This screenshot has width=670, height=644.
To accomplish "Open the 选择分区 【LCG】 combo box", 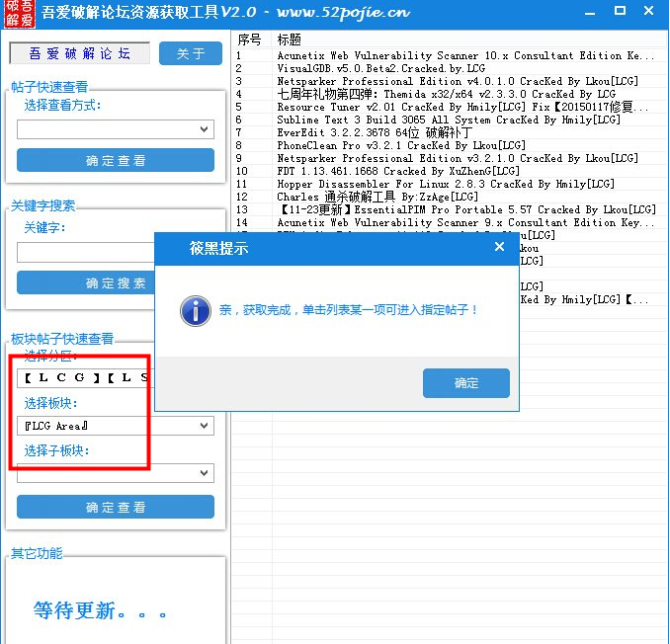I will (x=85, y=378).
